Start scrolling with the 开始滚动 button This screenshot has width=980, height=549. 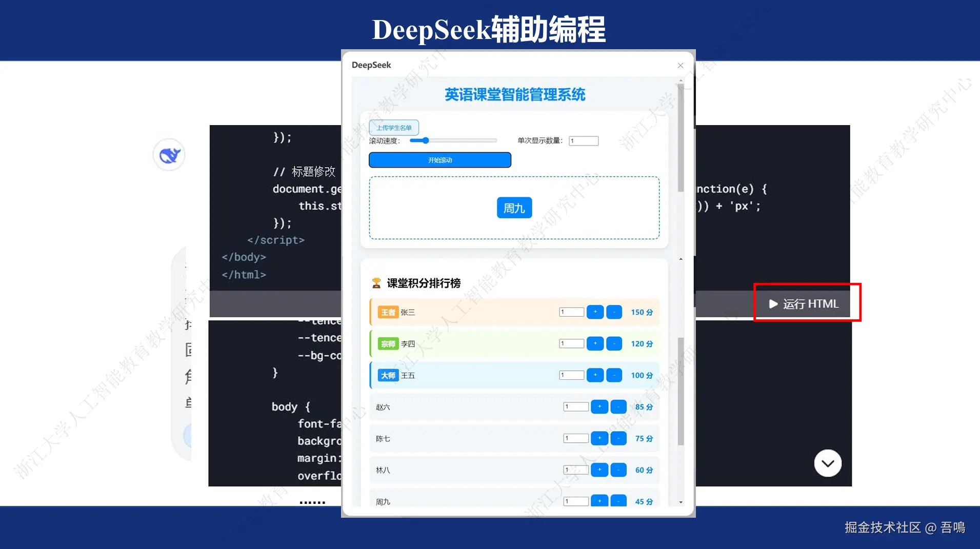[440, 160]
